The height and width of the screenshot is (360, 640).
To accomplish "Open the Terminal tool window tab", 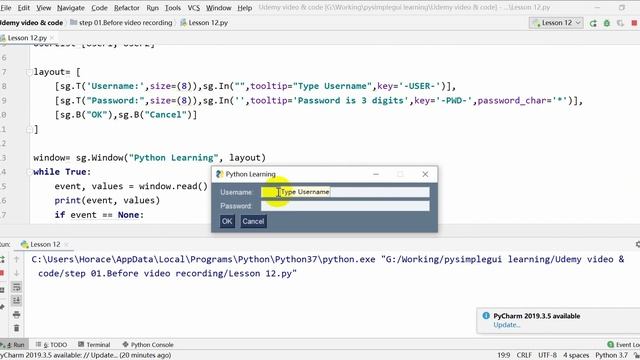I will (x=94, y=345).
